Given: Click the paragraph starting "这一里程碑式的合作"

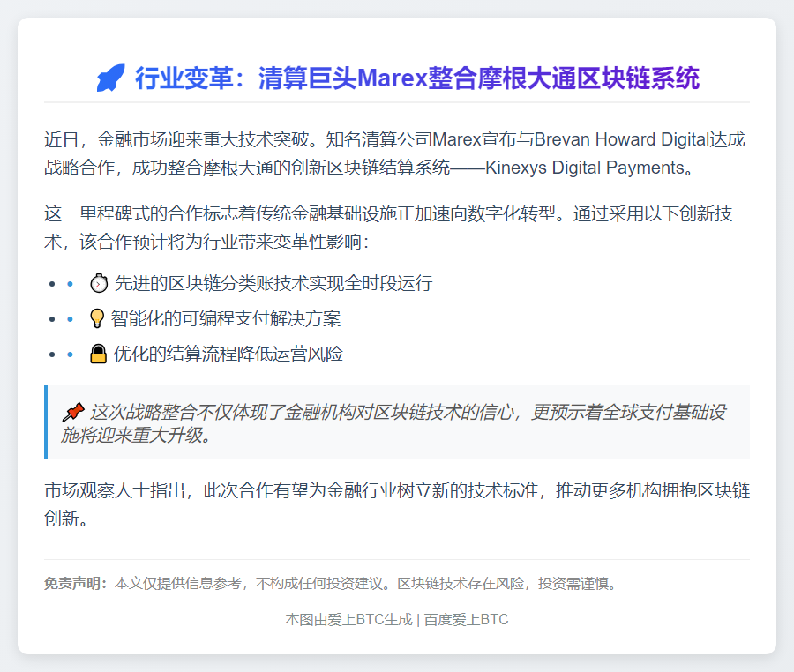Looking at the screenshot, I should coord(388,228).
